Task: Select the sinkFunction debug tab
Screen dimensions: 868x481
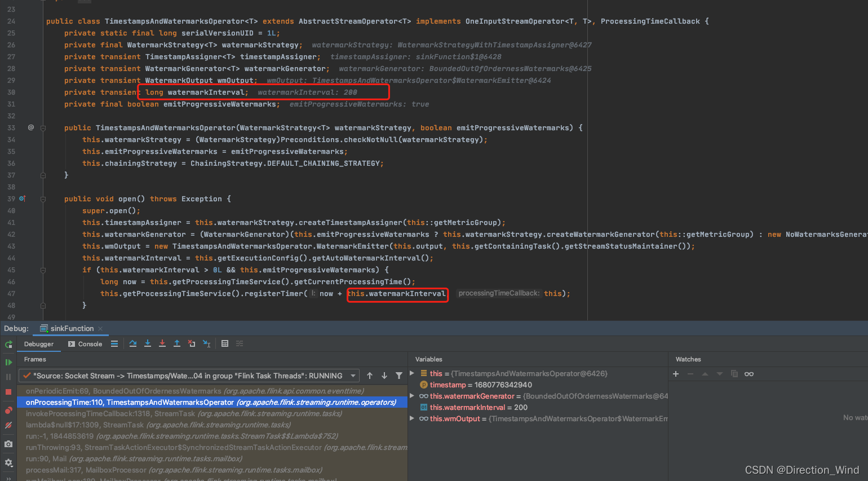Action: click(67, 328)
